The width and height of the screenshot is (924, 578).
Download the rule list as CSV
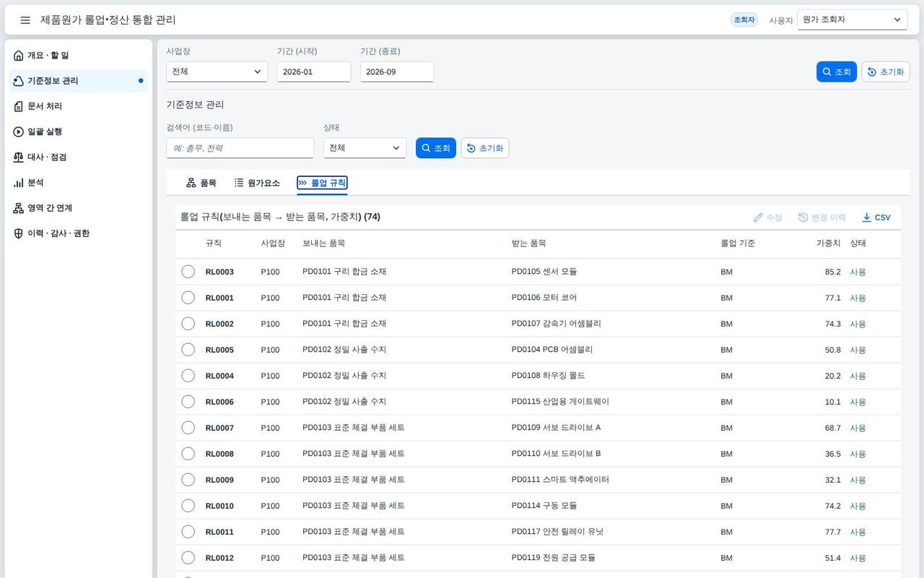tap(876, 217)
